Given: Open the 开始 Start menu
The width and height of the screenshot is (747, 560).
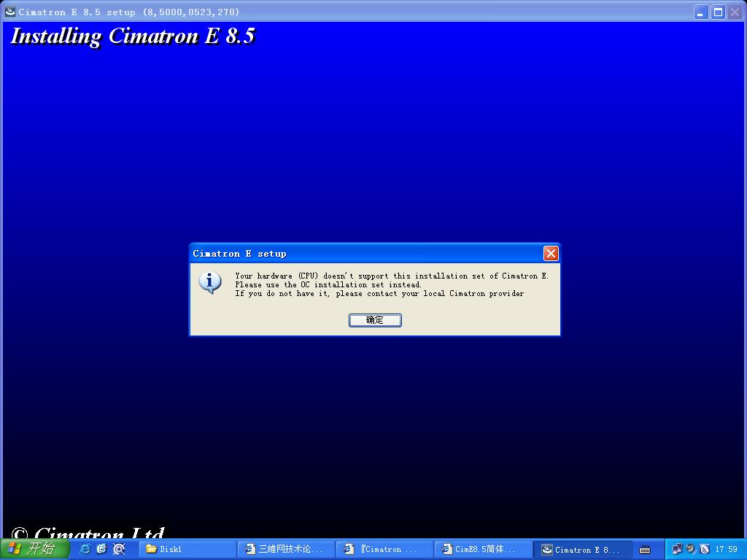Looking at the screenshot, I should pos(35,549).
